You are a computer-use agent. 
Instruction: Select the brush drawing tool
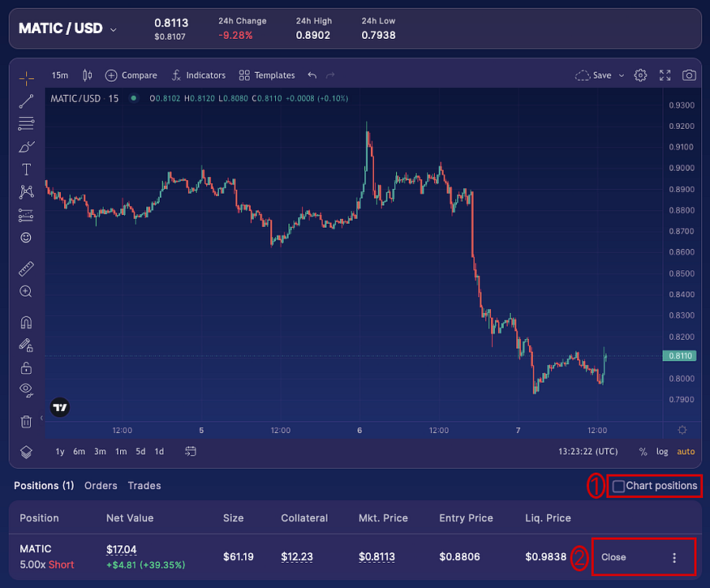click(x=26, y=147)
